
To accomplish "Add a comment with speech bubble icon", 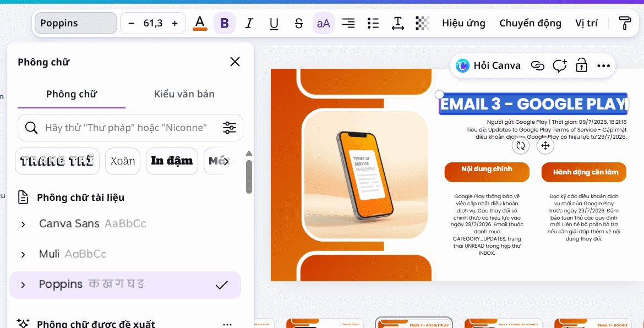I will point(559,65).
